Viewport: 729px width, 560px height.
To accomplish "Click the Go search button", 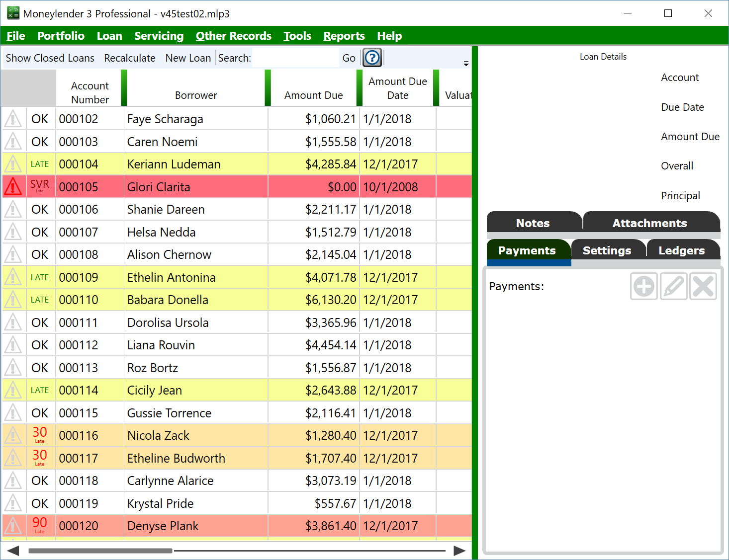I will coord(349,58).
